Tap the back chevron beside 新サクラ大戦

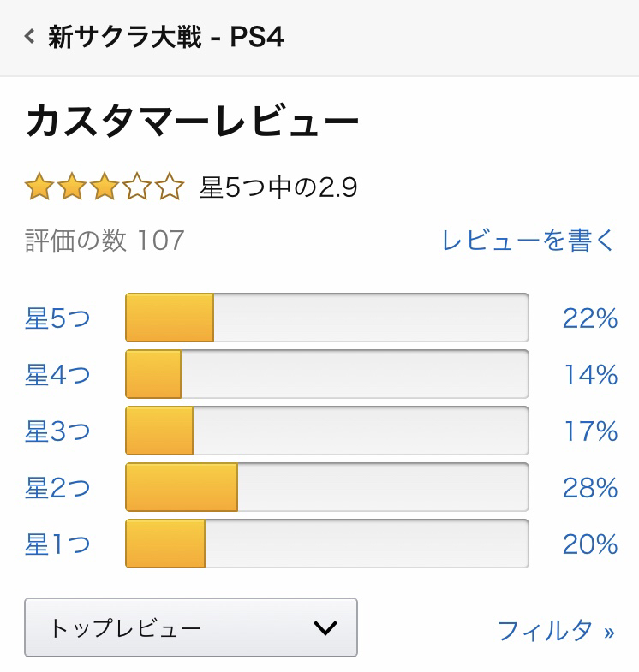click(x=30, y=37)
